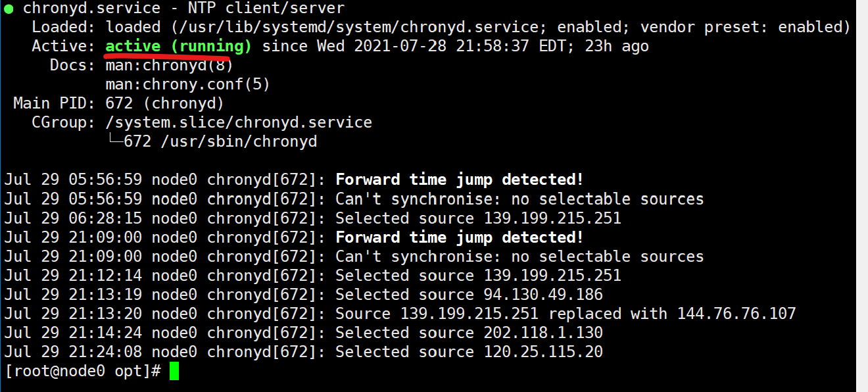The image size is (868, 392).
Task: Click the replacement IP 144.76.76.107
Action: [x=736, y=314]
